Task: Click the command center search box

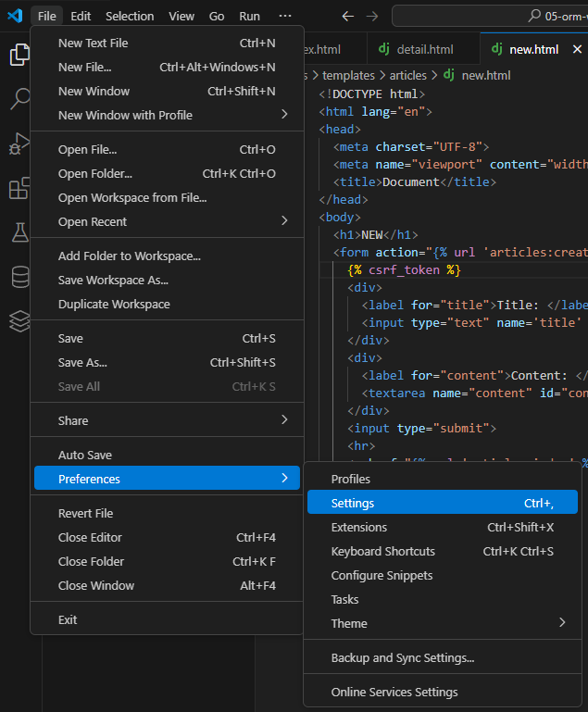Action: (490, 17)
